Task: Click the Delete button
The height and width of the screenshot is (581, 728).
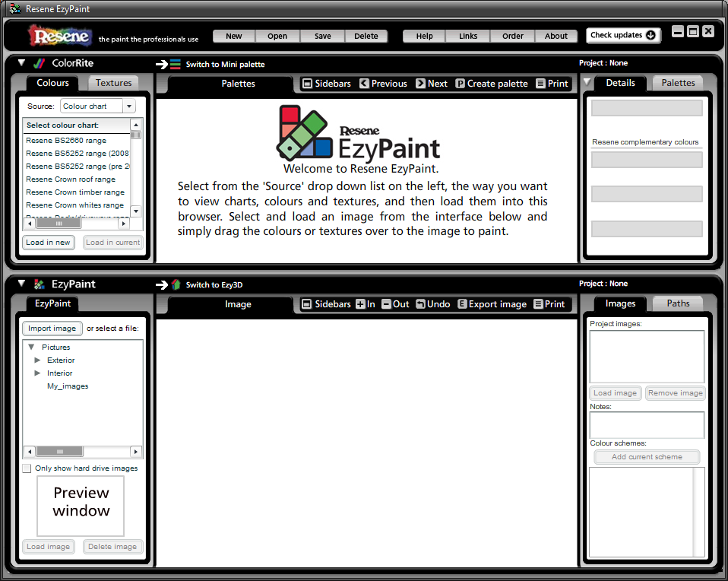Action: (x=366, y=37)
